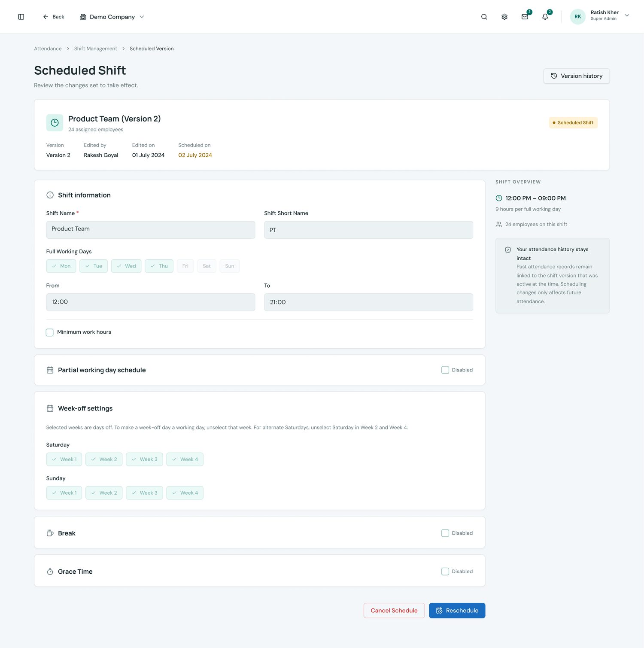The width and height of the screenshot is (644, 648).
Task: Toggle the Thu working day chip
Action: [x=159, y=266]
